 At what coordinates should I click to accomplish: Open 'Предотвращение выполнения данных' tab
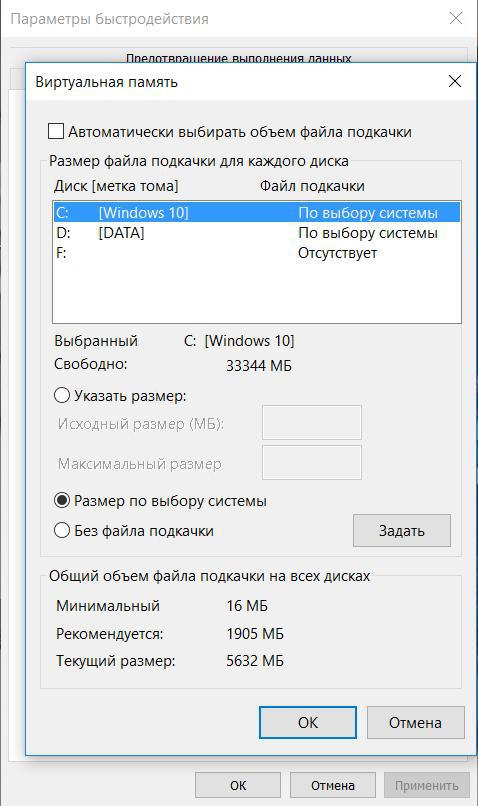pyautogui.click(x=238, y=58)
